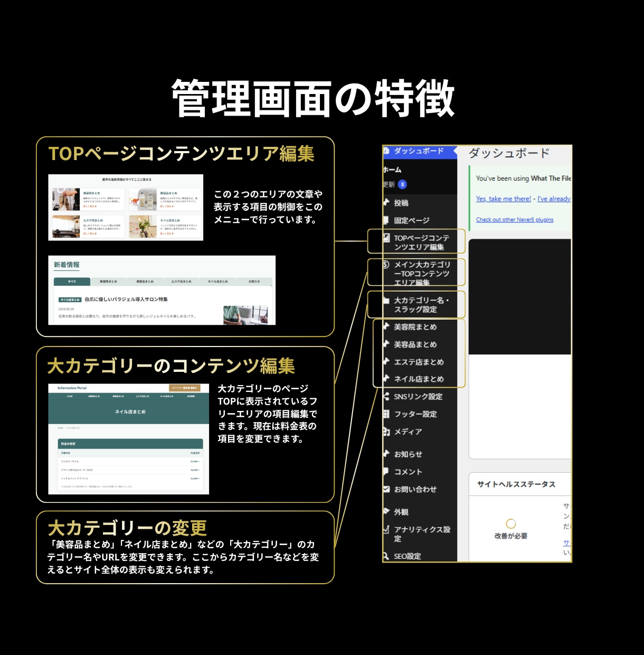
Task: Click the orange パートナー button in portal header
Action: tap(185, 388)
